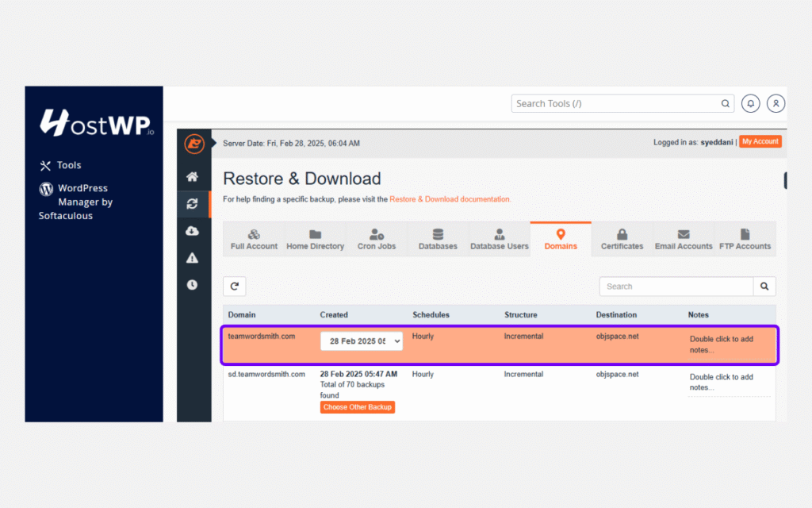Viewport: 812px width, 508px height.
Task: Open the Databases tab
Action: (x=438, y=239)
